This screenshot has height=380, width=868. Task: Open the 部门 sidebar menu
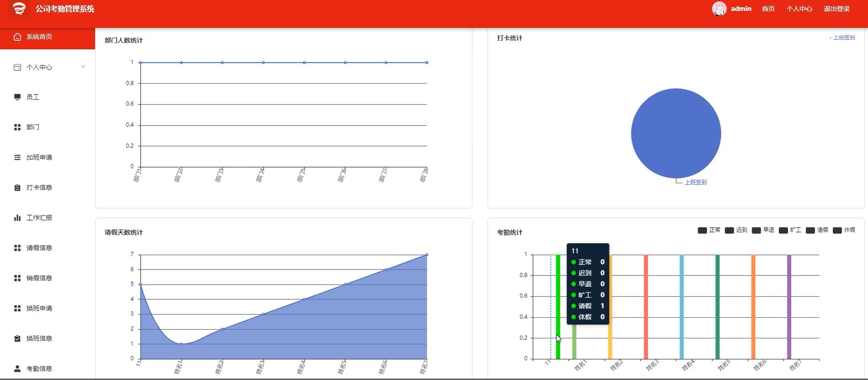pos(48,127)
